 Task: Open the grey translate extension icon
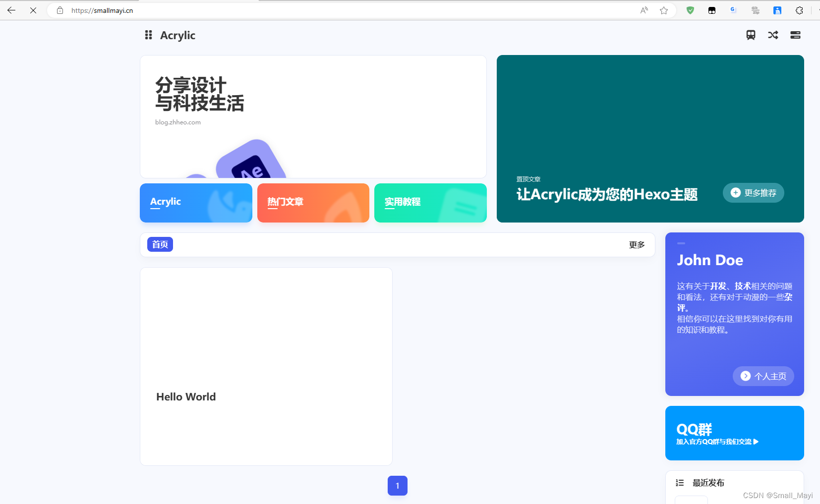756,10
